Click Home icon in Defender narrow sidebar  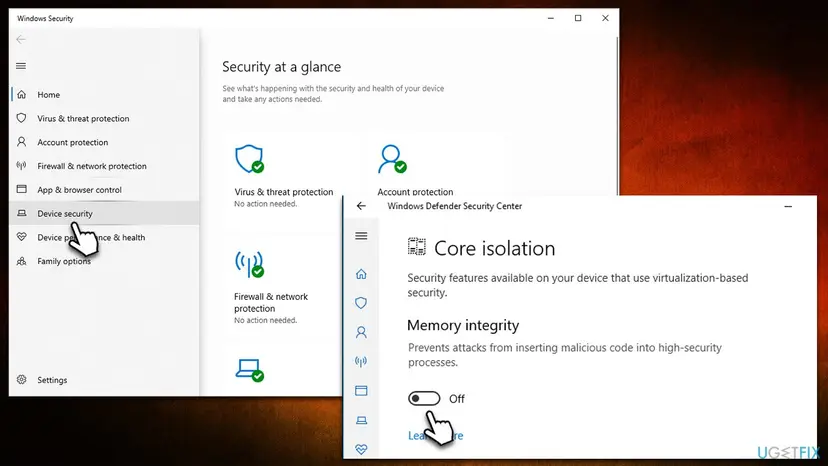(361, 274)
